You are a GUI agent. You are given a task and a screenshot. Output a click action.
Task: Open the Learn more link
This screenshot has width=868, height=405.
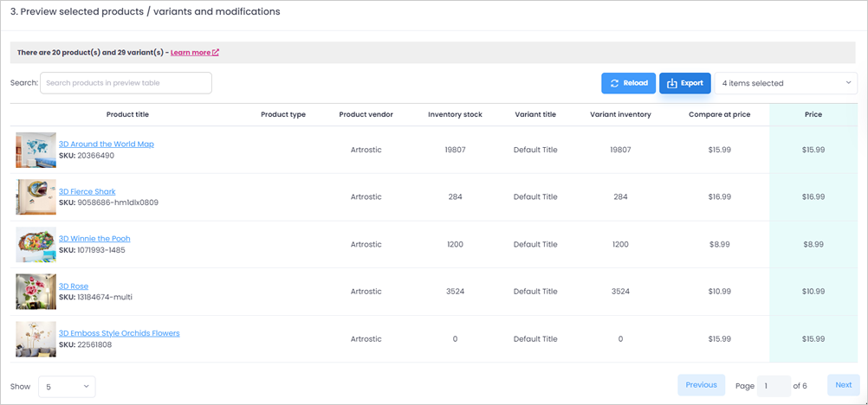click(x=195, y=53)
